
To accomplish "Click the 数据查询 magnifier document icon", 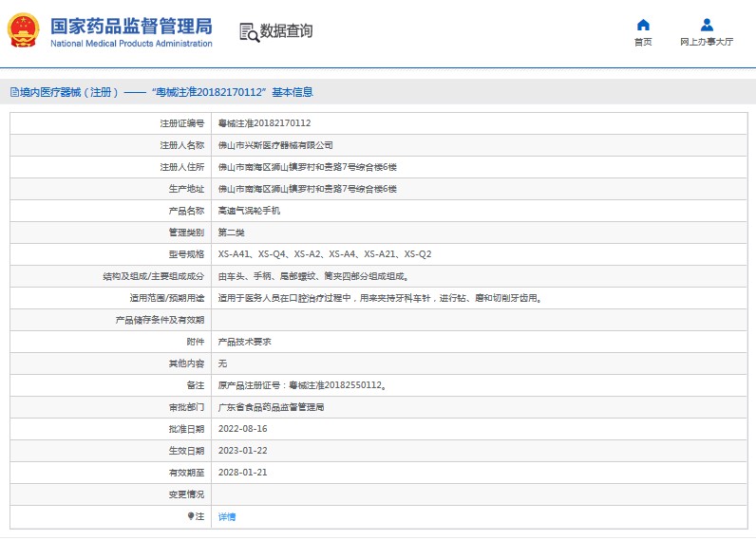I will pyautogui.click(x=249, y=31).
